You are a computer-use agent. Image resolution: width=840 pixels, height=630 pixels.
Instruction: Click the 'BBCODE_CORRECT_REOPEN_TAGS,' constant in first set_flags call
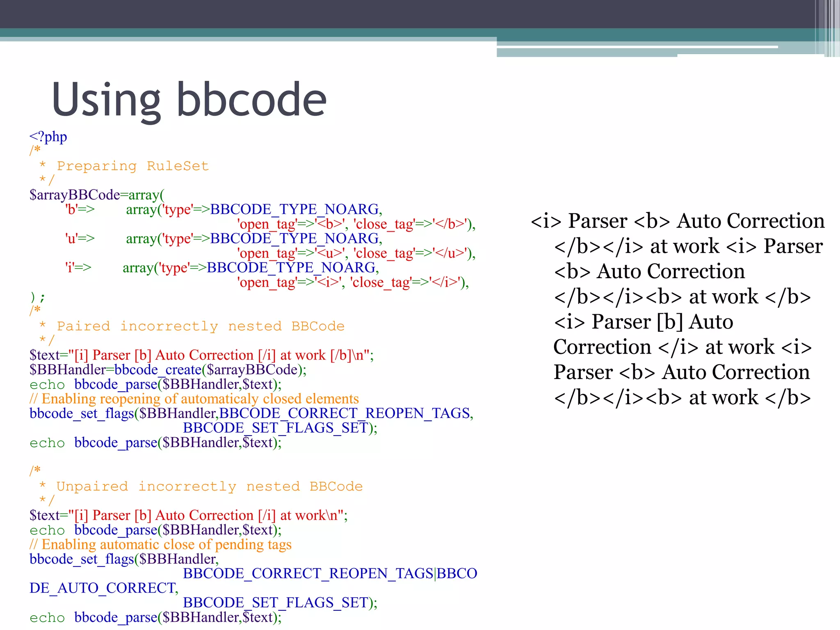346,413
